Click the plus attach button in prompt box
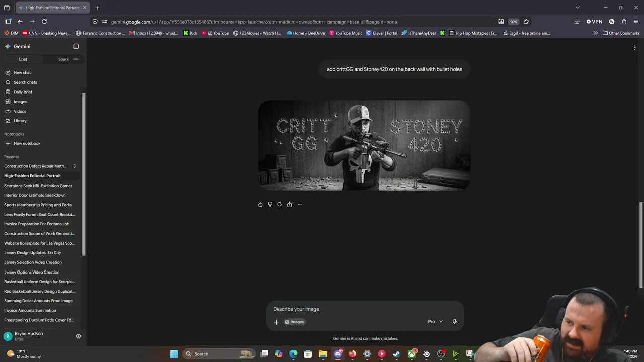644x362 pixels. tap(276, 322)
